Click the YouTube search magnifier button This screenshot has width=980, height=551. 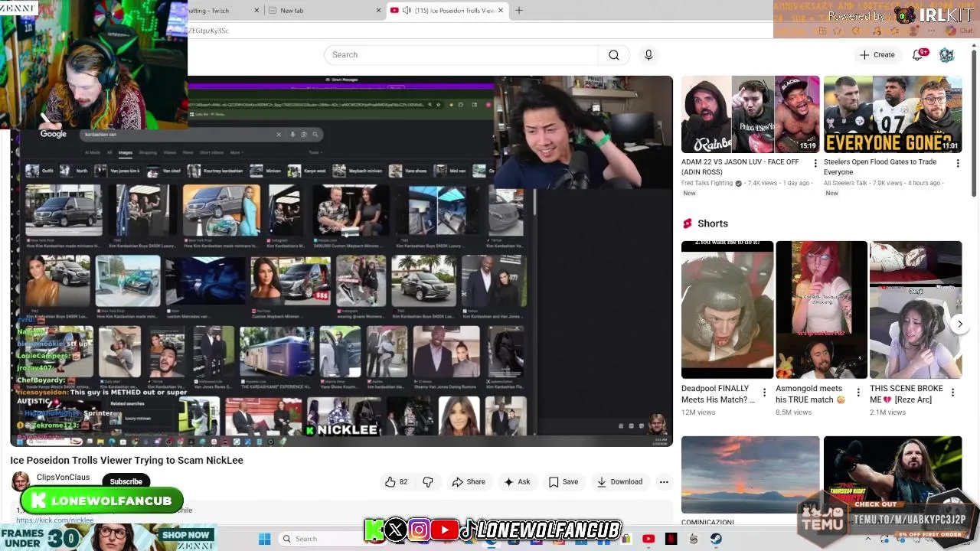pos(614,55)
